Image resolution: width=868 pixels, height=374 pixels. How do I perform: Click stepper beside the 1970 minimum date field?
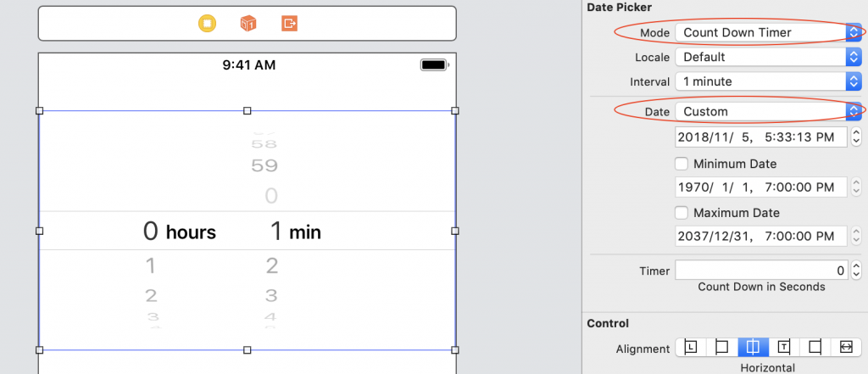(856, 187)
